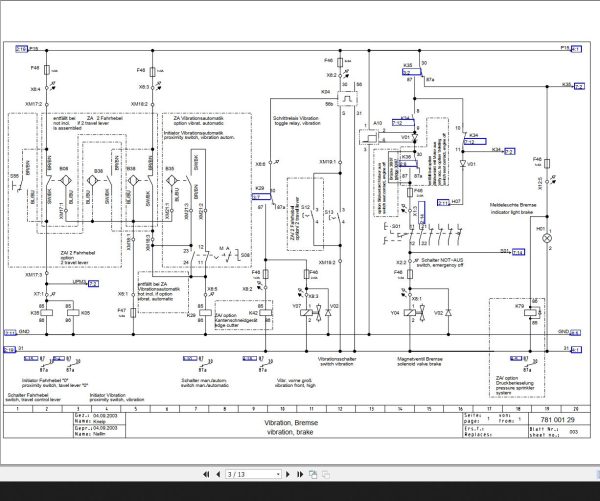600x501 pixels.
Task: Click the 'Initiator Vibration' caption
Action: (108, 395)
